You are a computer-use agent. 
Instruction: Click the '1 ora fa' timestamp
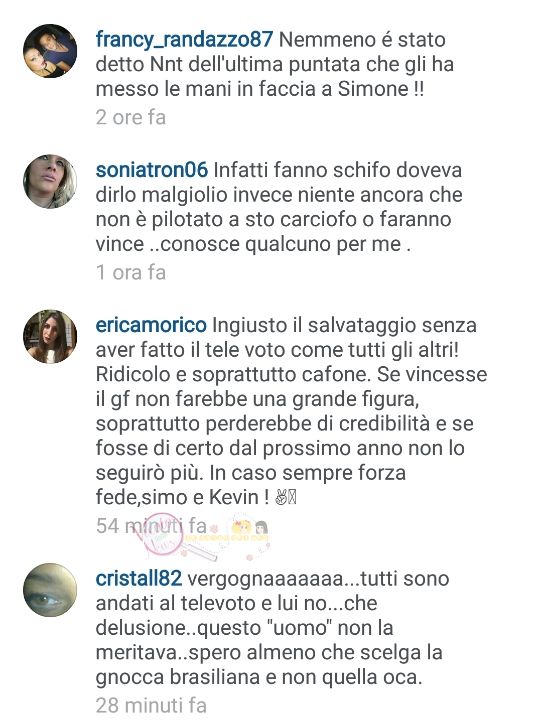pos(131,272)
